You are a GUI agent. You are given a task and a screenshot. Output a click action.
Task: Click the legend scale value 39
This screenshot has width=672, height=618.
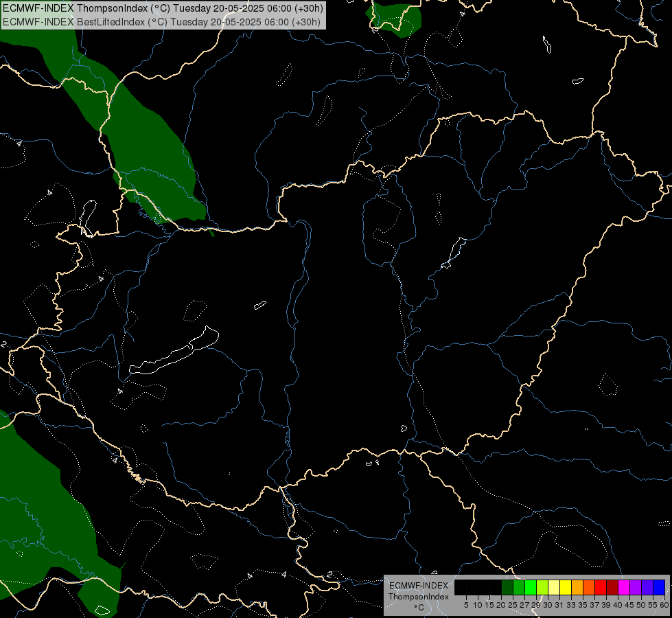606,605
